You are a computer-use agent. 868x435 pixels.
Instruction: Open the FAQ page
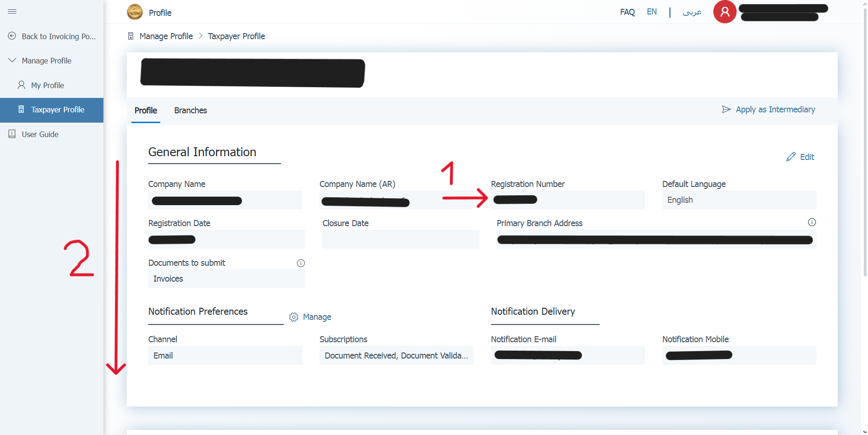[x=627, y=12]
